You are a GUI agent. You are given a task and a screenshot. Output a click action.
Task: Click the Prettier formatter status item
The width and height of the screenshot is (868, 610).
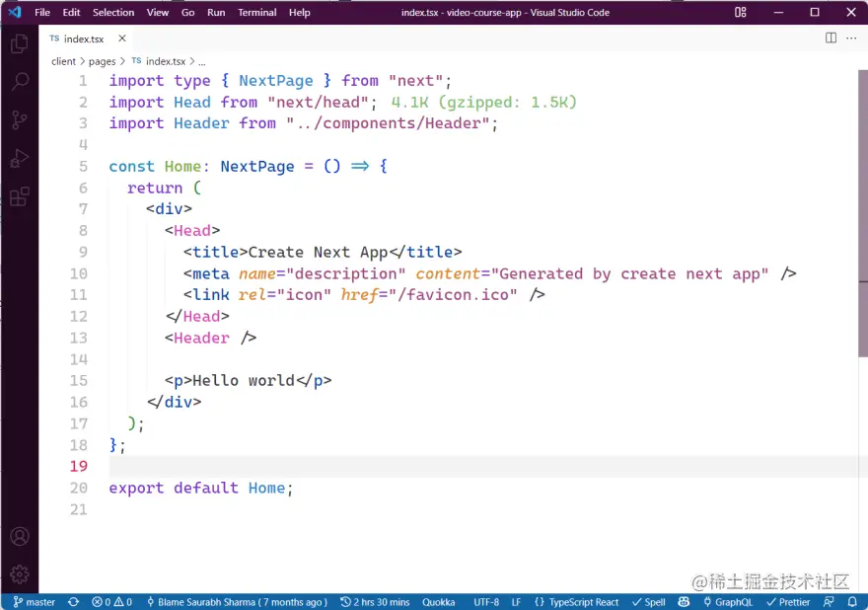point(788,602)
